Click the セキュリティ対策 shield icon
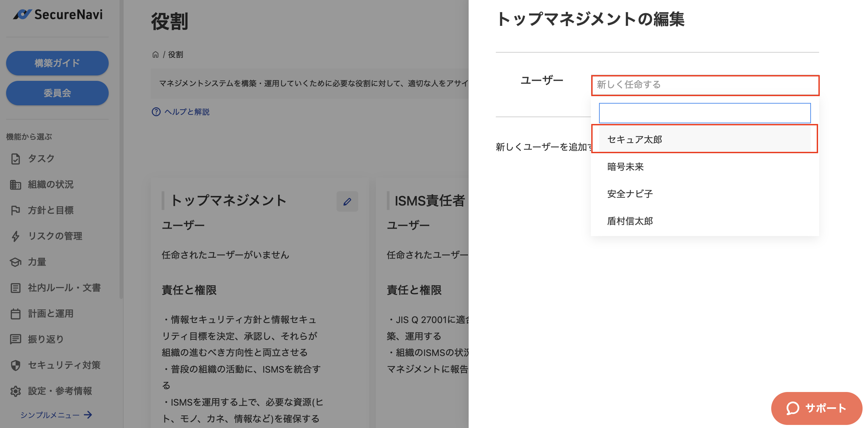Image resolution: width=868 pixels, height=428 pixels. point(16,365)
